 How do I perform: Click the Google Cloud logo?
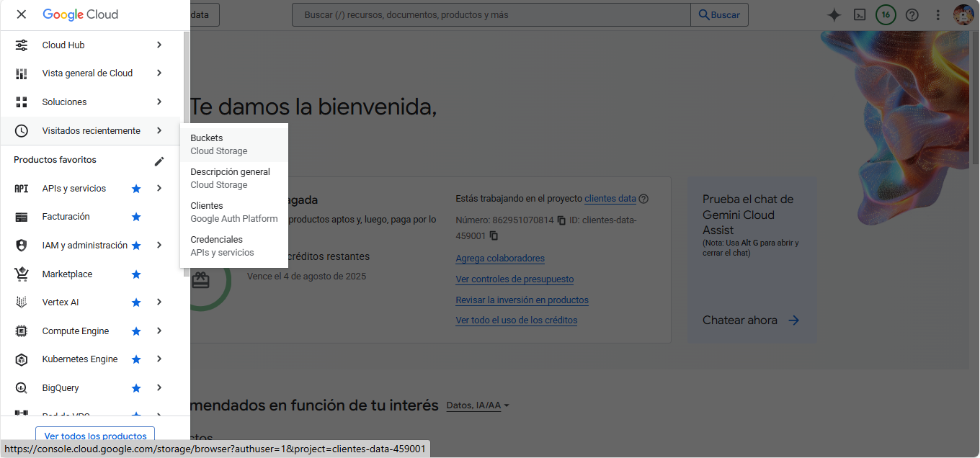tap(80, 14)
